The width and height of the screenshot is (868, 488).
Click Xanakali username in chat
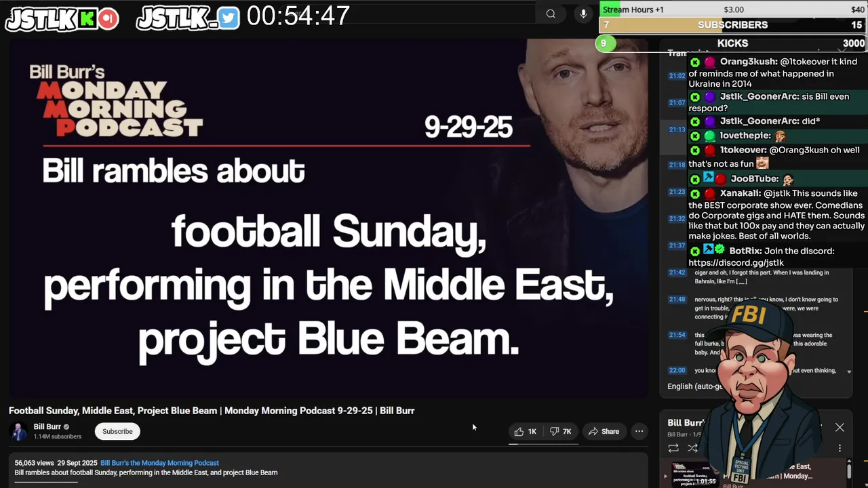[x=741, y=193]
